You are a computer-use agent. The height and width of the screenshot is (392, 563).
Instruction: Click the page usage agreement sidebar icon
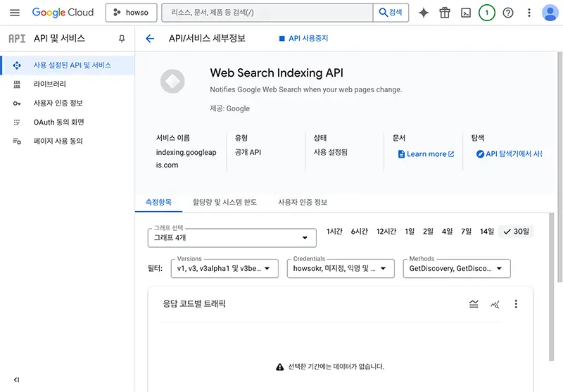pos(17,141)
